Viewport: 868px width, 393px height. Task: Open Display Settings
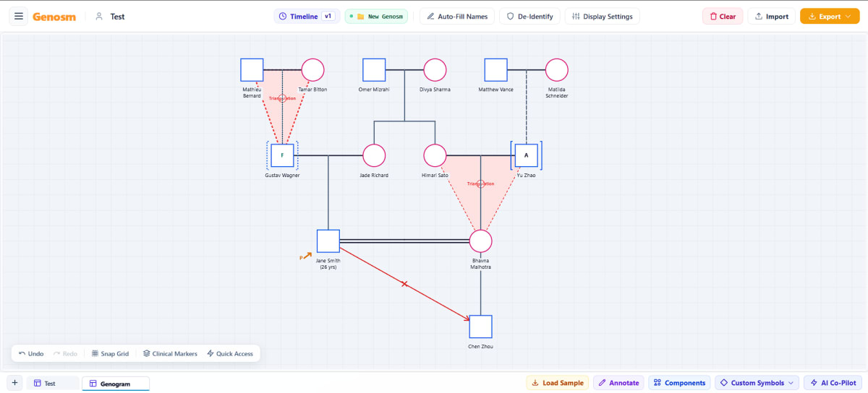pyautogui.click(x=603, y=17)
